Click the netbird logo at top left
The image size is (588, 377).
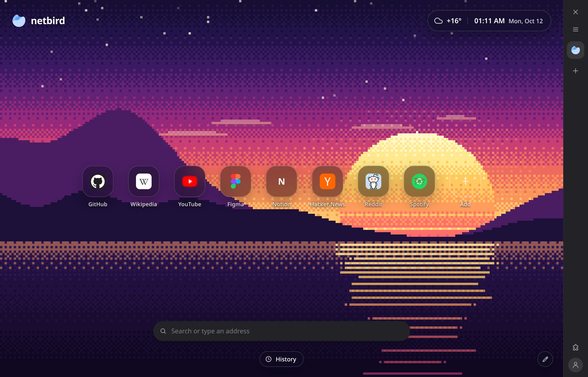(x=39, y=20)
